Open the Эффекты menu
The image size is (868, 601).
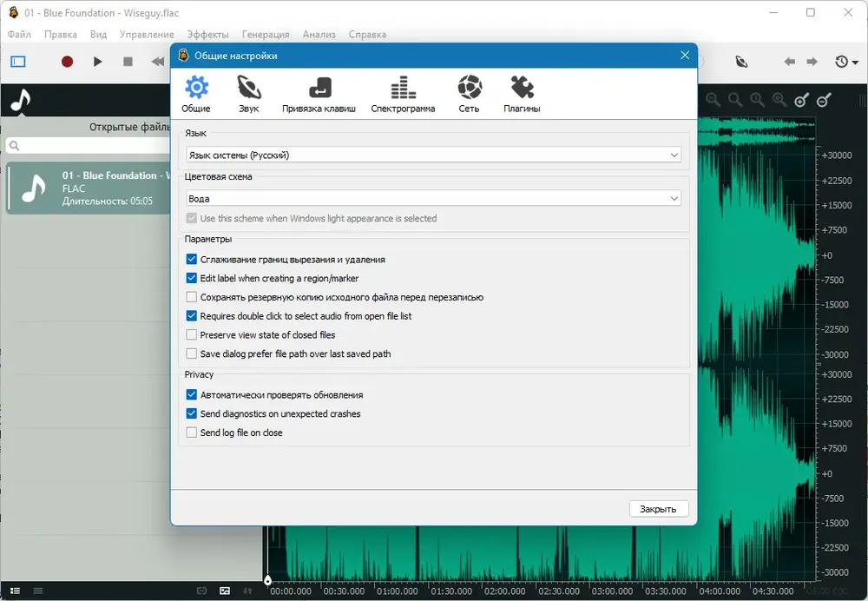pos(207,35)
